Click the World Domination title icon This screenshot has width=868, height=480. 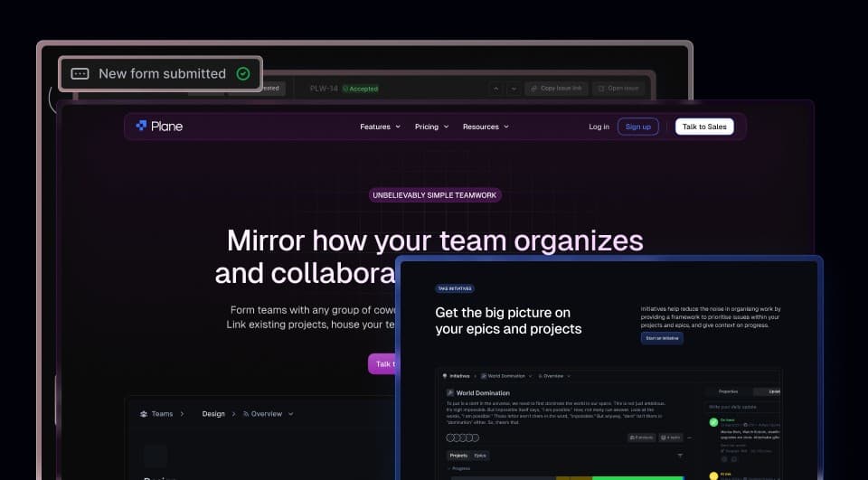(450, 392)
